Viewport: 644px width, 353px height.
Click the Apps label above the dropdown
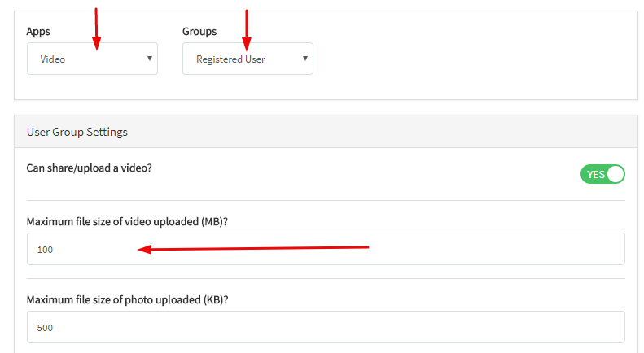click(38, 32)
